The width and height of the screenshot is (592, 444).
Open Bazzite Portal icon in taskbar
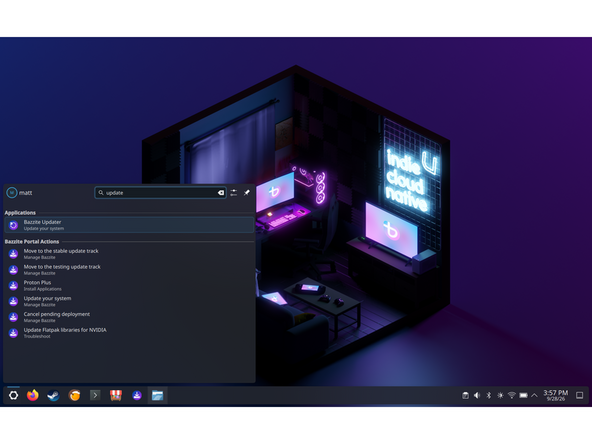coord(137,395)
